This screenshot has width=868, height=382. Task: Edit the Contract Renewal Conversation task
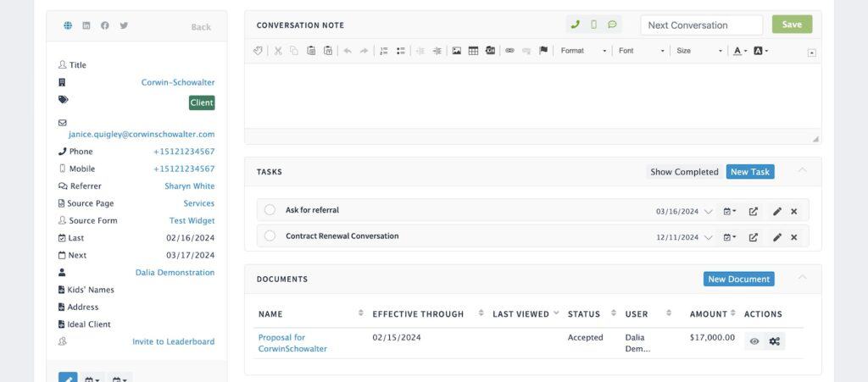pyautogui.click(x=777, y=237)
